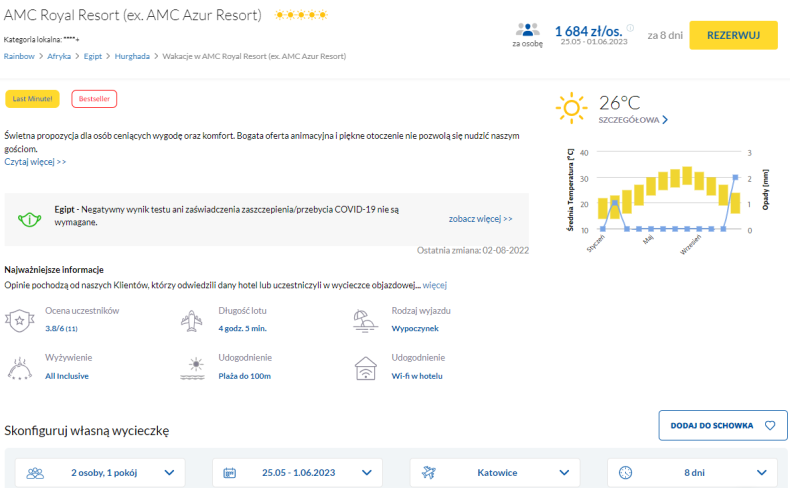Click the temperature and rainfall chart

[668, 200]
